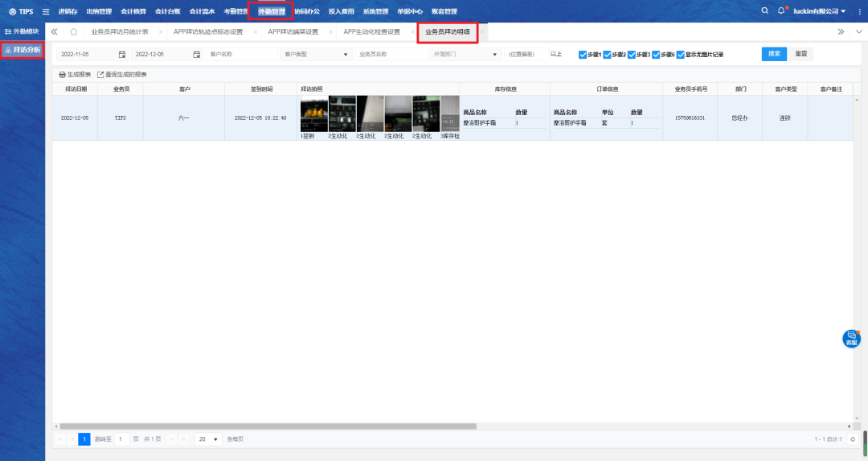The image size is (868, 461).
Task: Click the home icon in tab bar
Action: (74, 32)
